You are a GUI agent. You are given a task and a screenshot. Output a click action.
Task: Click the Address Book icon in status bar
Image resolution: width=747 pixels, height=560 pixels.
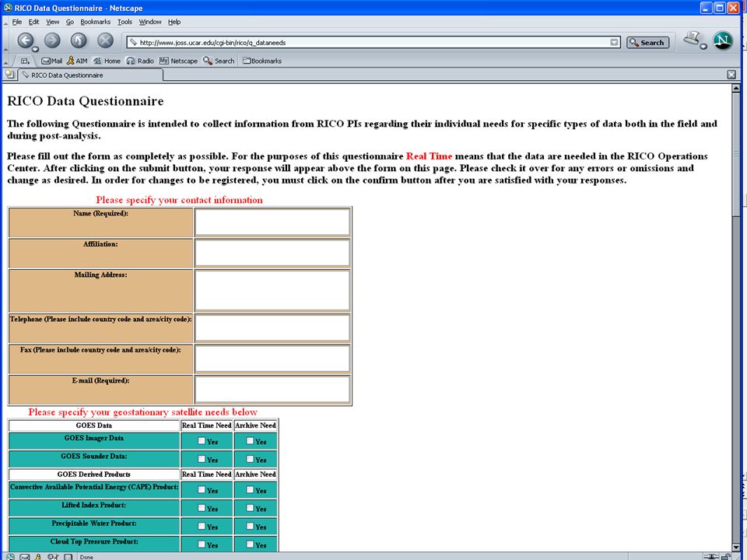click(x=68, y=556)
